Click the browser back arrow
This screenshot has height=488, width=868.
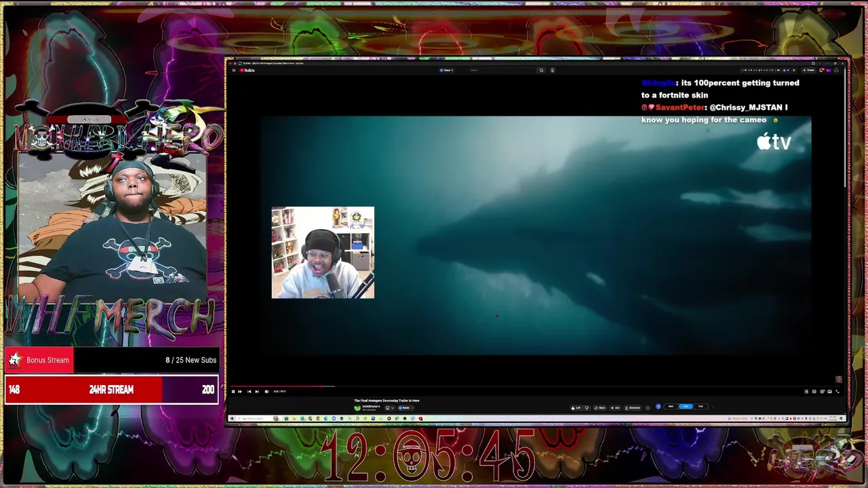(x=235, y=63)
